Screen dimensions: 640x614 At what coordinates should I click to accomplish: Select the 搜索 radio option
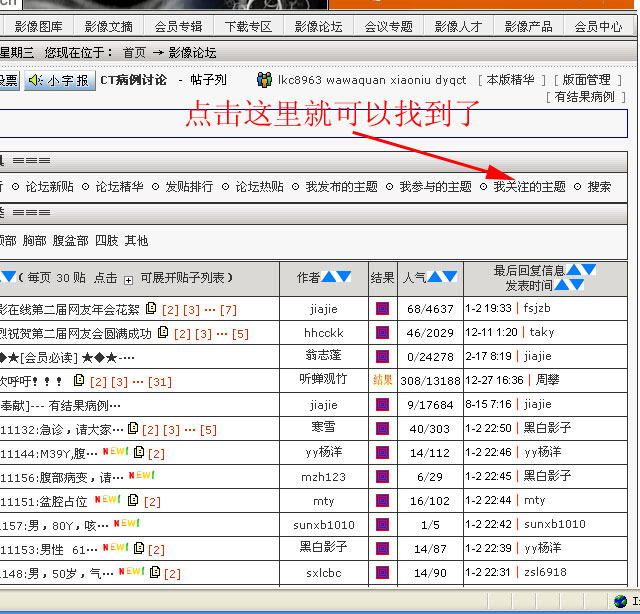pos(578,187)
